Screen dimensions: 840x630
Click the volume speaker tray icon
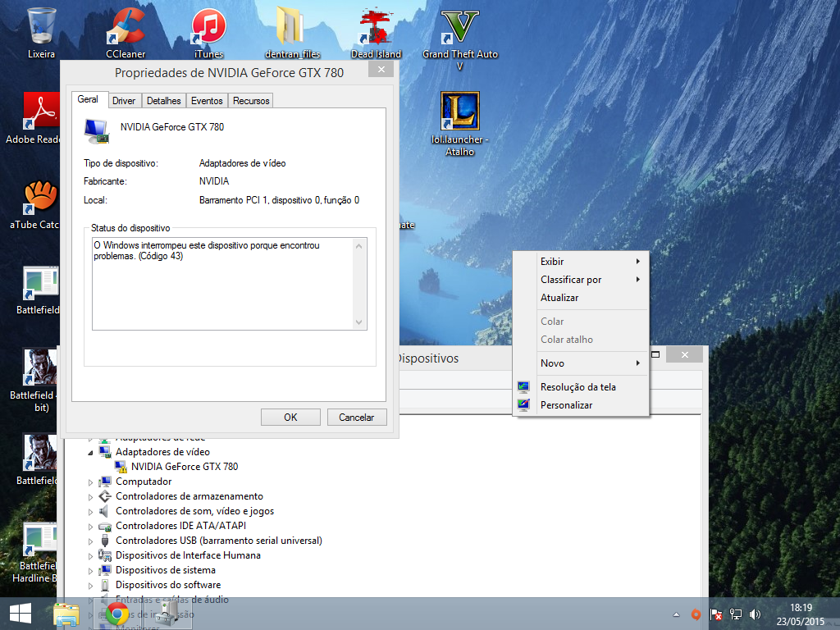coord(756,614)
